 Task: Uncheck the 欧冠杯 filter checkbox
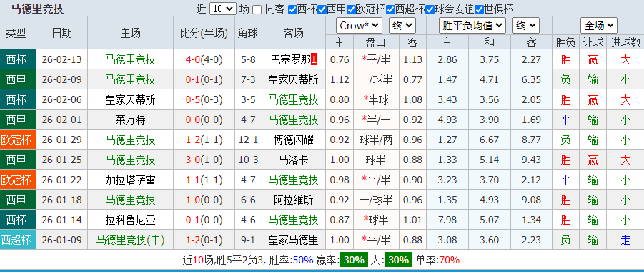click(x=351, y=9)
